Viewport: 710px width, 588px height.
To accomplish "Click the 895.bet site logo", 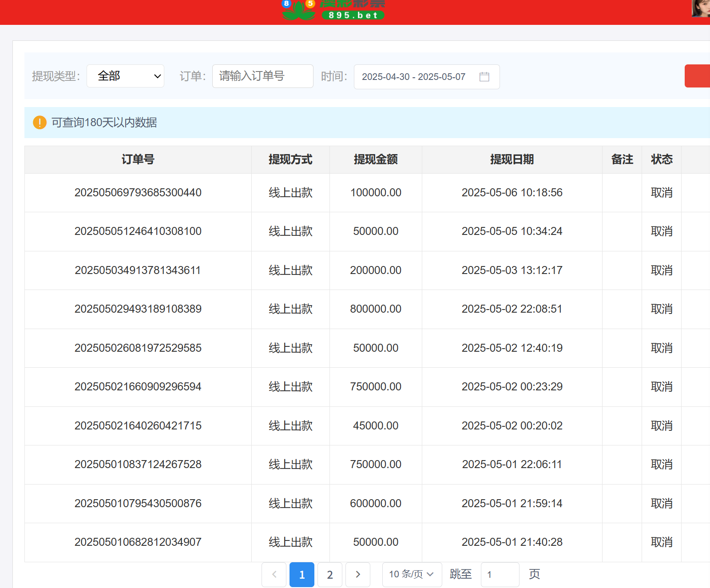I will 333,11.
